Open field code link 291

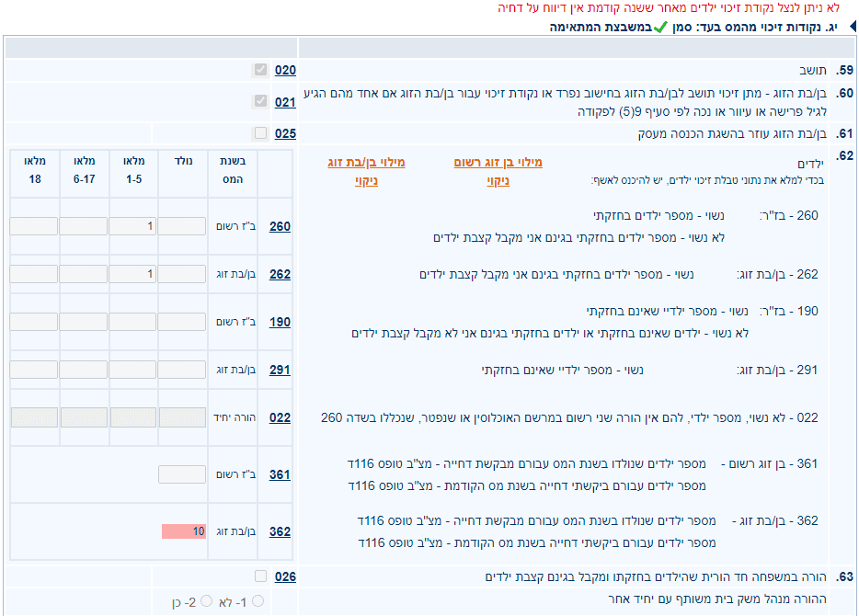click(x=280, y=370)
